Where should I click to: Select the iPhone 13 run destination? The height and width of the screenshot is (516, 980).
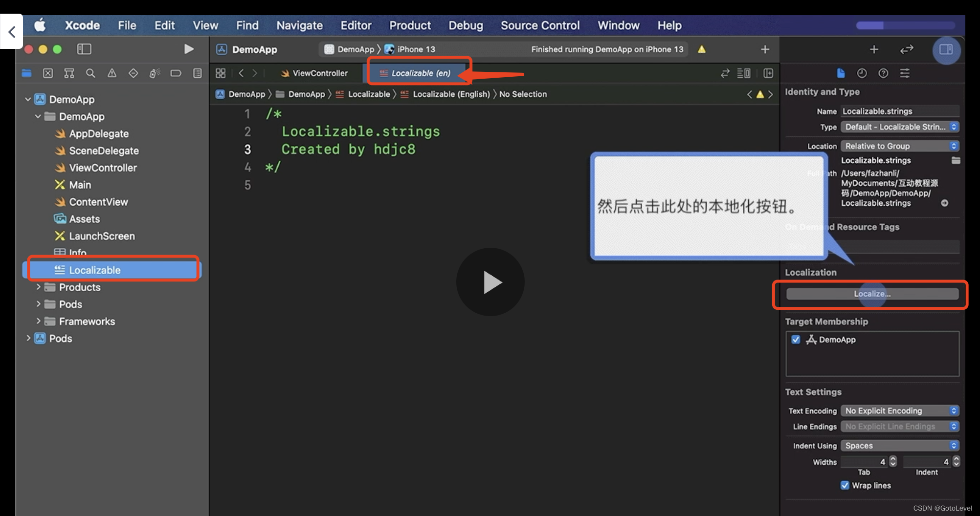tap(410, 49)
